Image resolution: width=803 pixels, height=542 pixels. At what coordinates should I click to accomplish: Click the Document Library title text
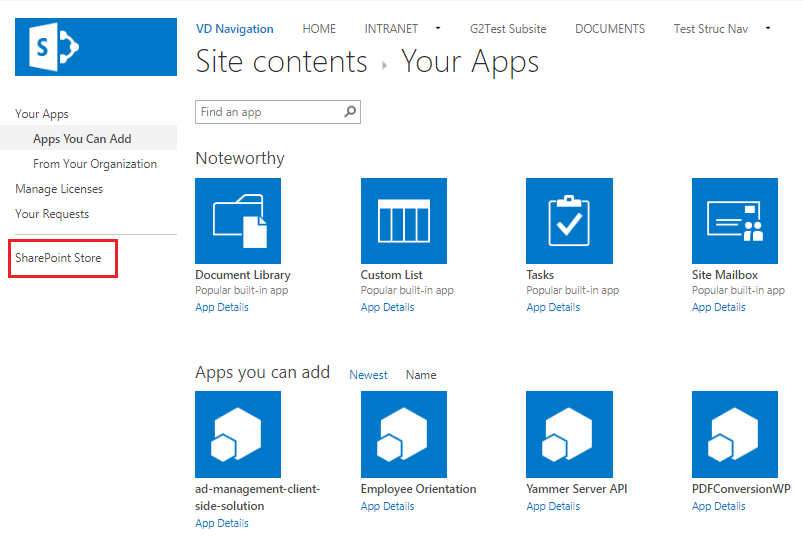[243, 275]
